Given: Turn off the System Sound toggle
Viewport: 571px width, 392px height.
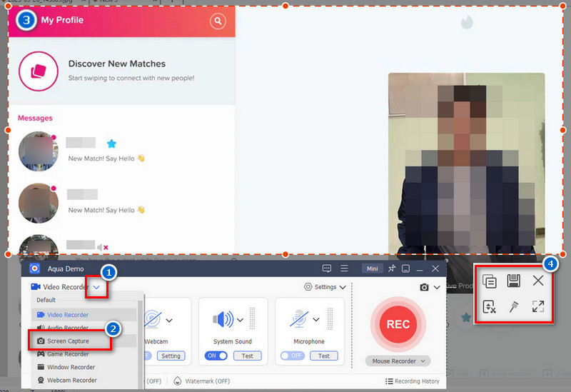Looking at the screenshot, I should pyautogui.click(x=216, y=356).
